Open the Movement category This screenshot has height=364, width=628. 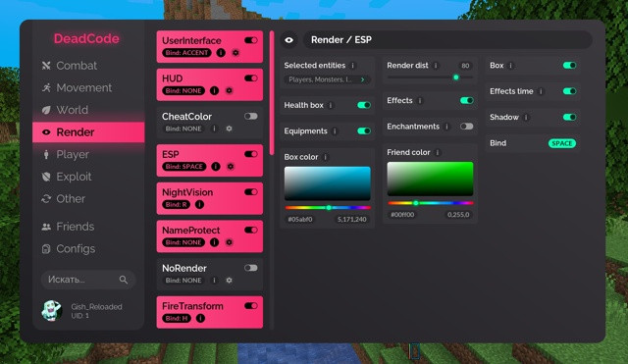[x=88, y=87]
